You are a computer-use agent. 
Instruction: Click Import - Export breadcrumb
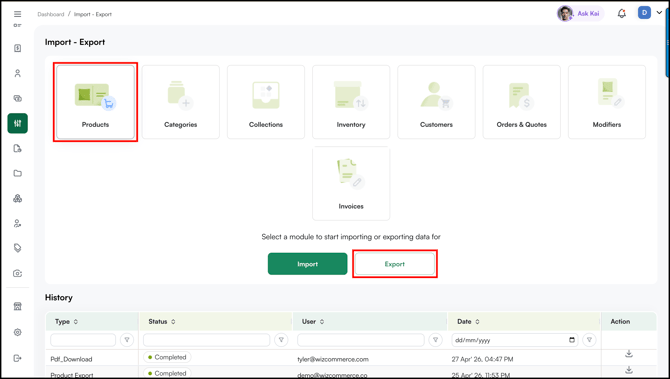[x=93, y=14]
